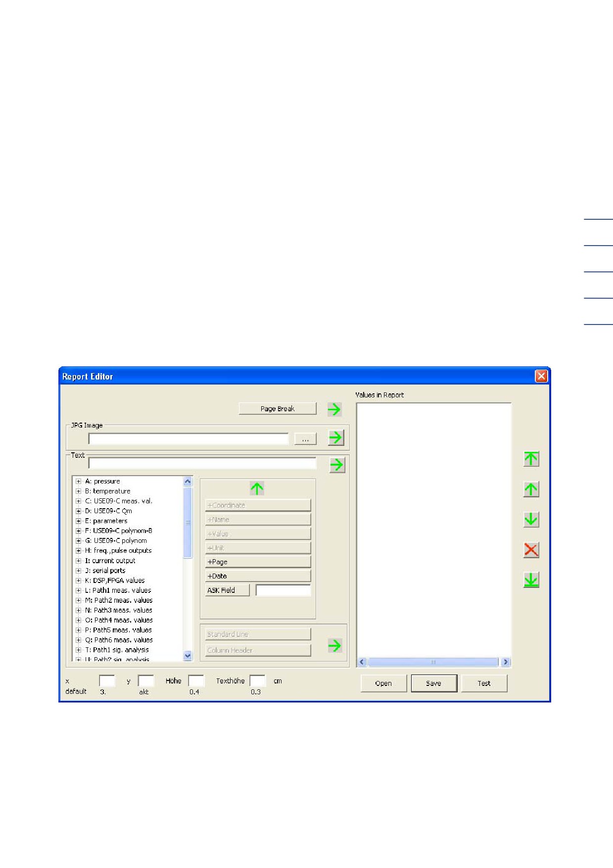This screenshot has width=613, height=868.
Task: Expand J: serial ports node
Action: [x=78, y=571]
